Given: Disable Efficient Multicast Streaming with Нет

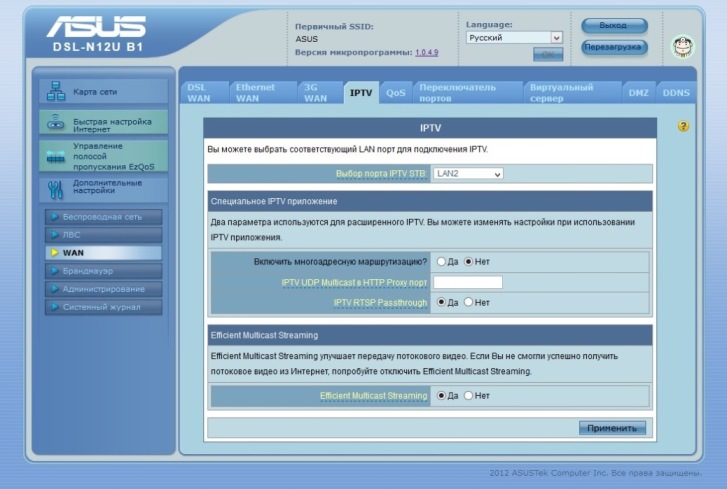Looking at the screenshot, I should pyautogui.click(x=469, y=395).
